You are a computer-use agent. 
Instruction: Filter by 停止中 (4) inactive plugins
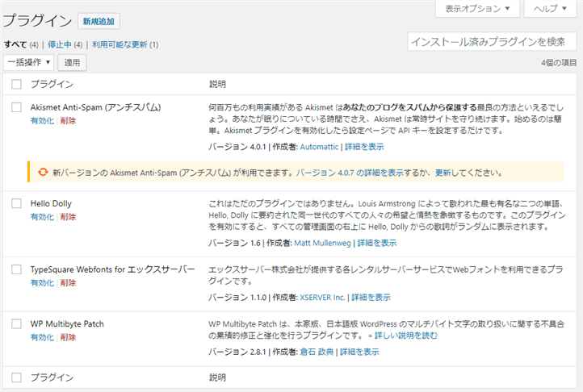[x=65, y=44]
